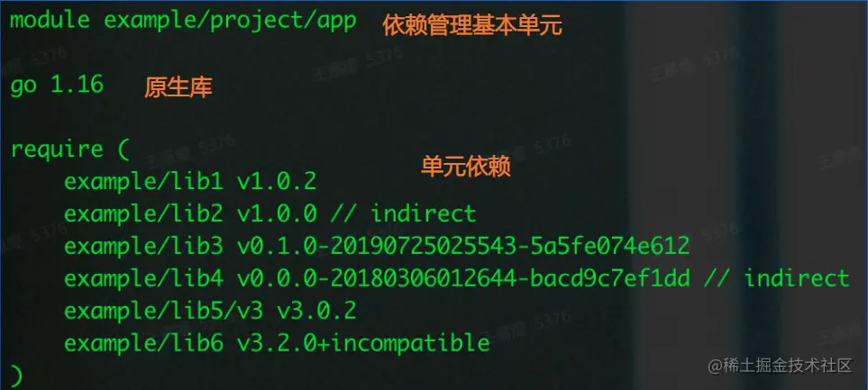Click the lib3 pseudo-version ending 5a5fe074e612
Screen dimensions: 868x390
(463, 246)
